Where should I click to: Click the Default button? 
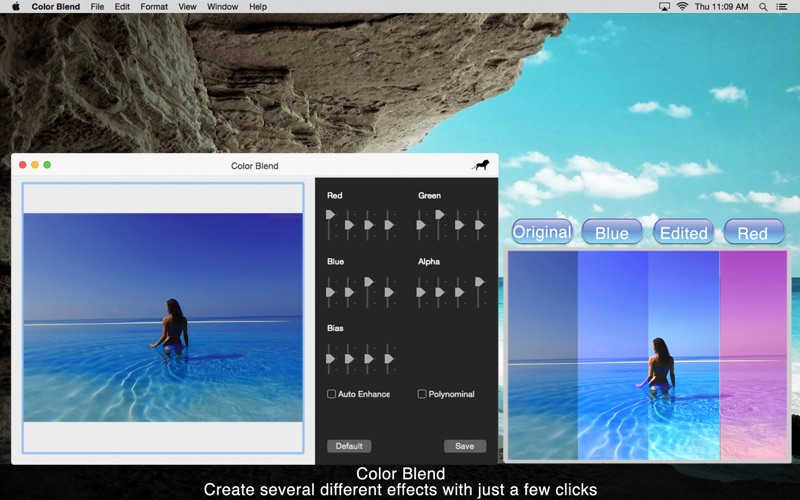pos(349,446)
